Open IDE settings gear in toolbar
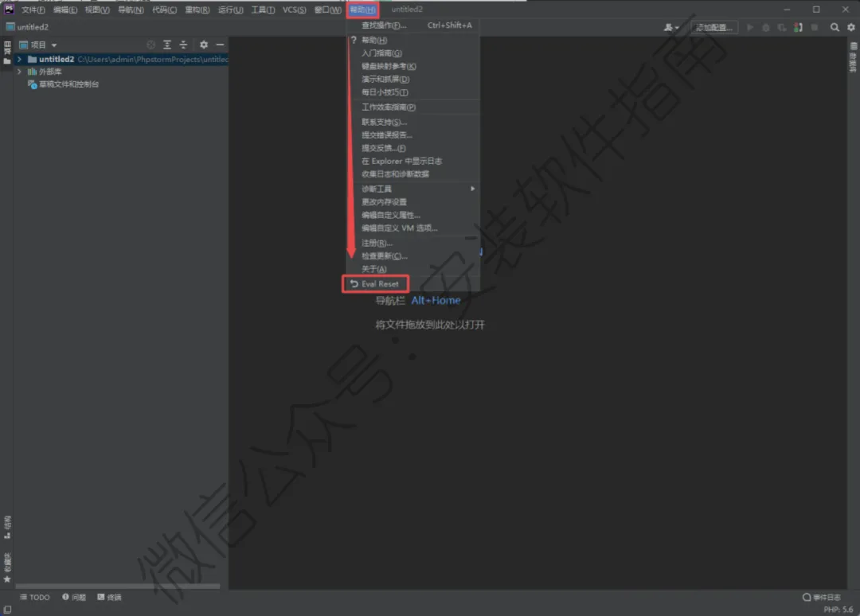The height and width of the screenshot is (616, 860). click(x=851, y=27)
